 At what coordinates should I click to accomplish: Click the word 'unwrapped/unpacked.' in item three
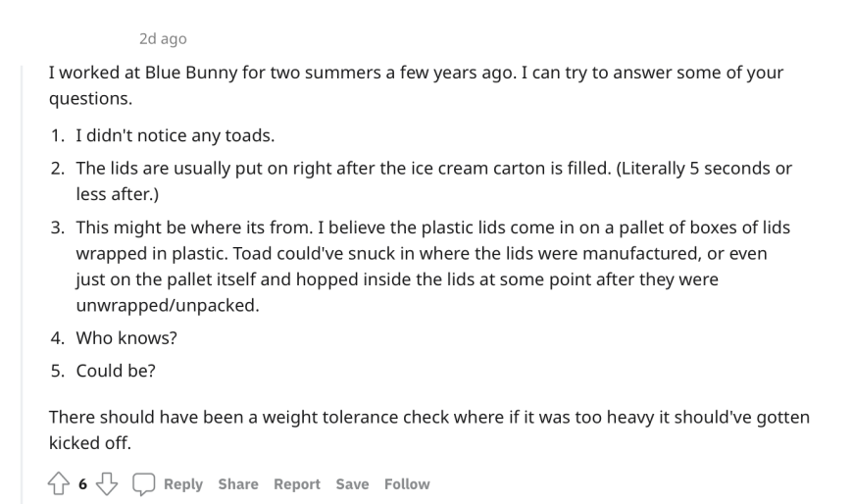pos(168,305)
